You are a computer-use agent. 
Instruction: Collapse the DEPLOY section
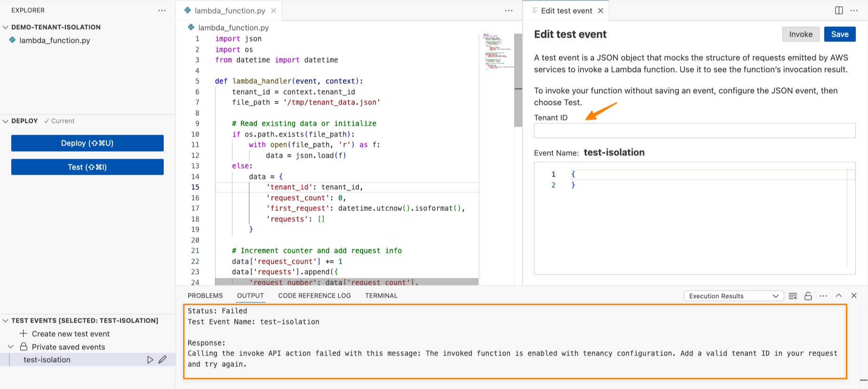point(6,121)
